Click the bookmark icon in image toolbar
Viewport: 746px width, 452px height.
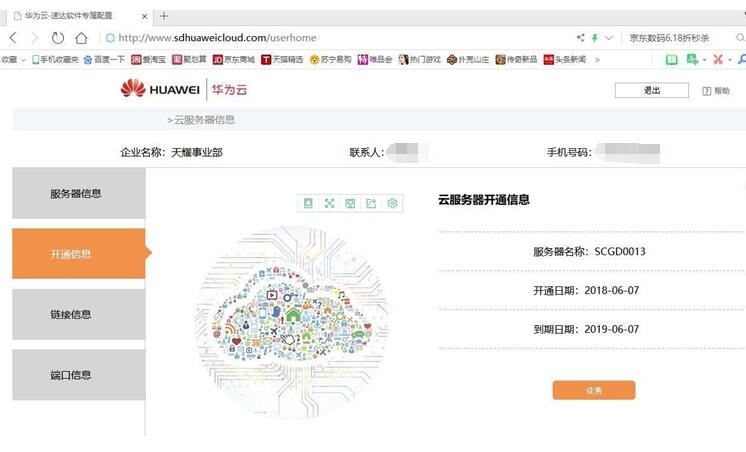point(308,204)
